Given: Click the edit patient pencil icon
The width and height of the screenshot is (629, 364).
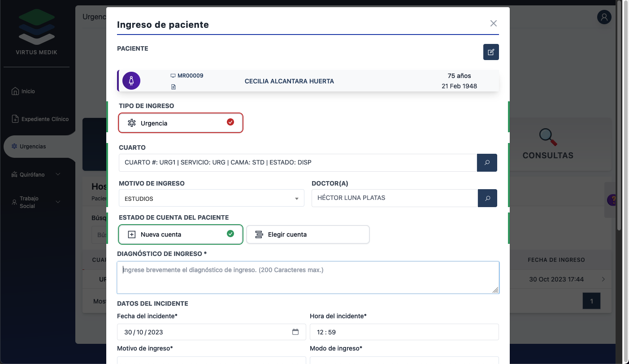Looking at the screenshot, I should [x=491, y=52].
